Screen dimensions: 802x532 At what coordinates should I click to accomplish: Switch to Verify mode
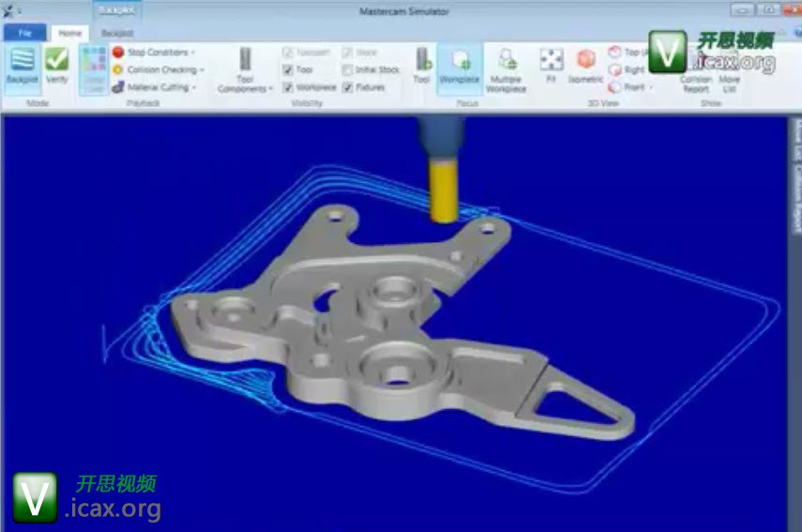[x=57, y=66]
